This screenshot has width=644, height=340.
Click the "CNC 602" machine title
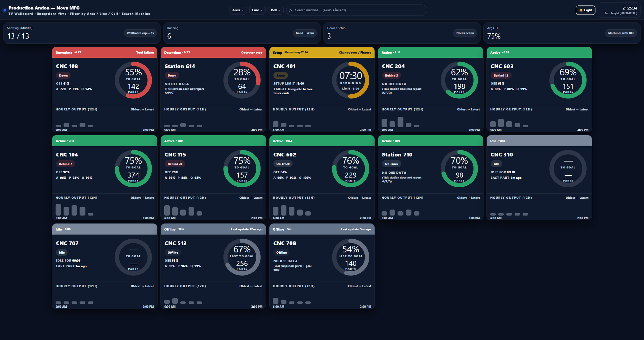[285, 155]
